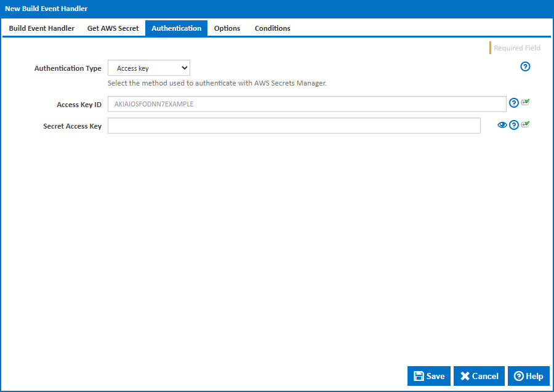Open the Get AWS Secret tab

pos(113,28)
